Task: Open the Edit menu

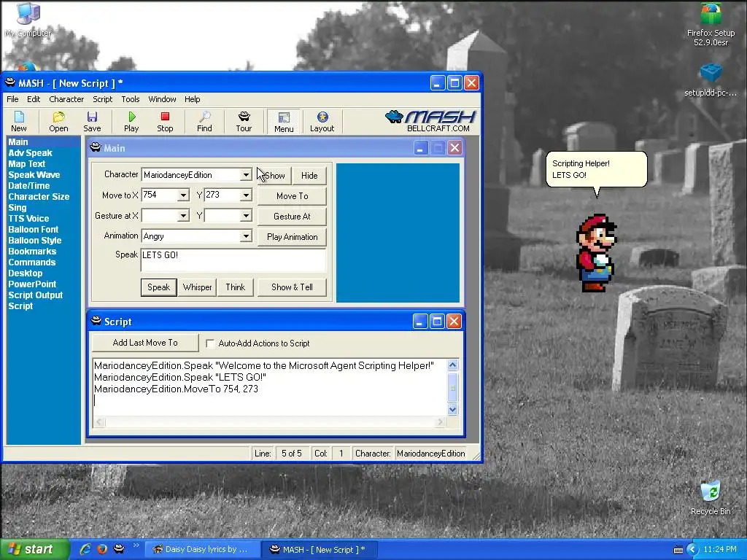Action: click(x=34, y=99)
